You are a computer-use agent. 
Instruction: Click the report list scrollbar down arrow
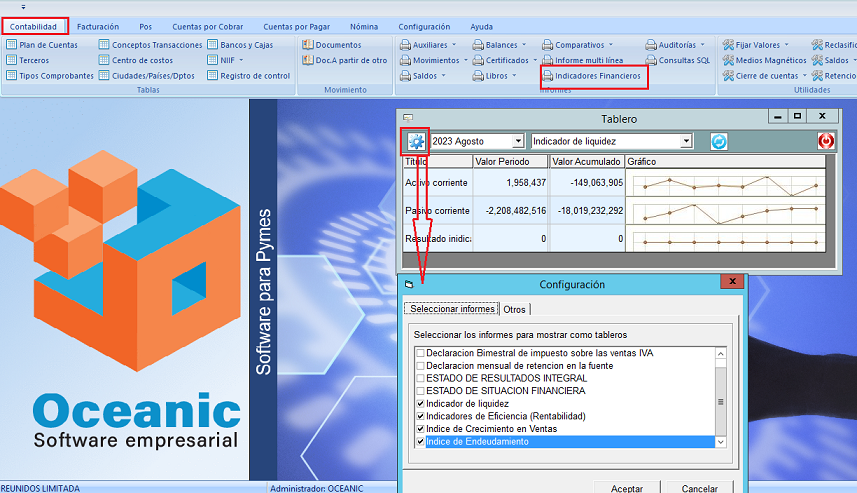click(x=720, y=441)
